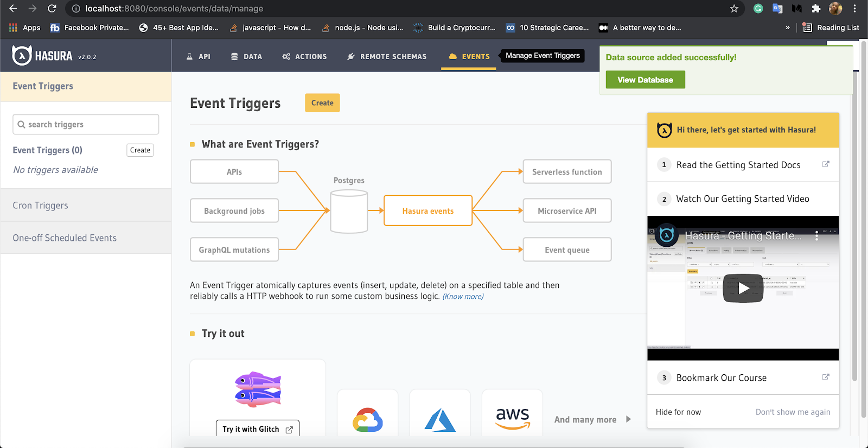Click the Serverless function diagram box
Viewport: 868px width, 448px height.
567,172
